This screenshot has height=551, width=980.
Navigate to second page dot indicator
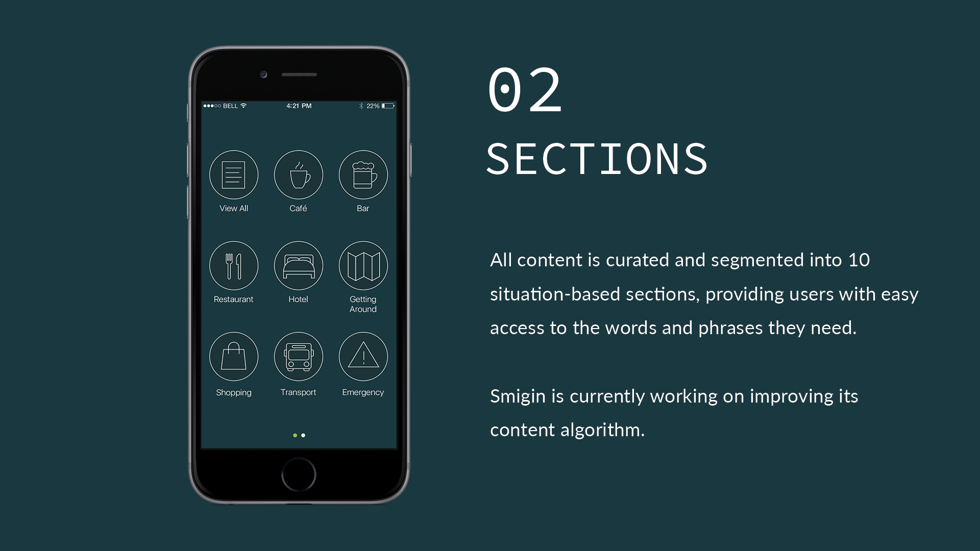(304, 433)
